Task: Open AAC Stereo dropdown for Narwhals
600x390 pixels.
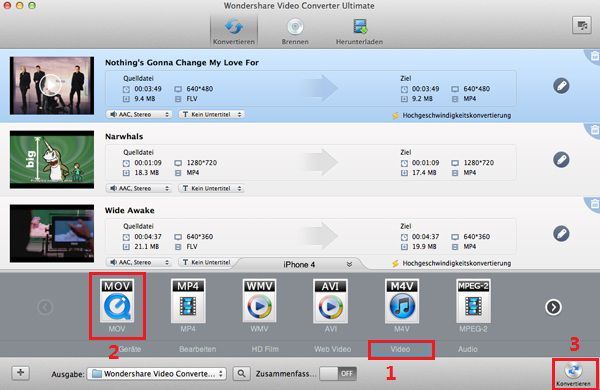Action: [139, 188]
